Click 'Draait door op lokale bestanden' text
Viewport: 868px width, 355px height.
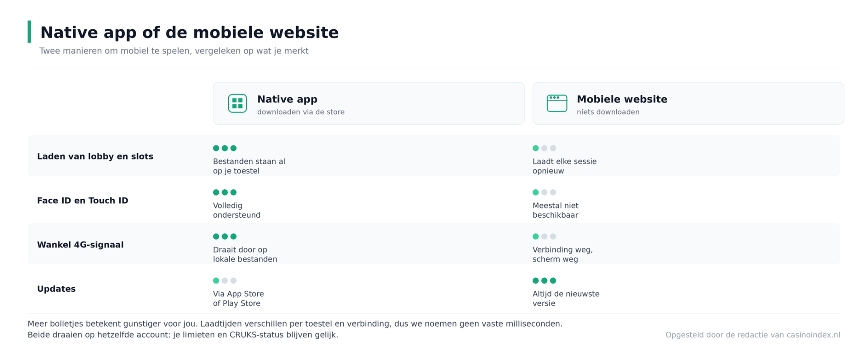pyautogui.click(x=245, y=255)
